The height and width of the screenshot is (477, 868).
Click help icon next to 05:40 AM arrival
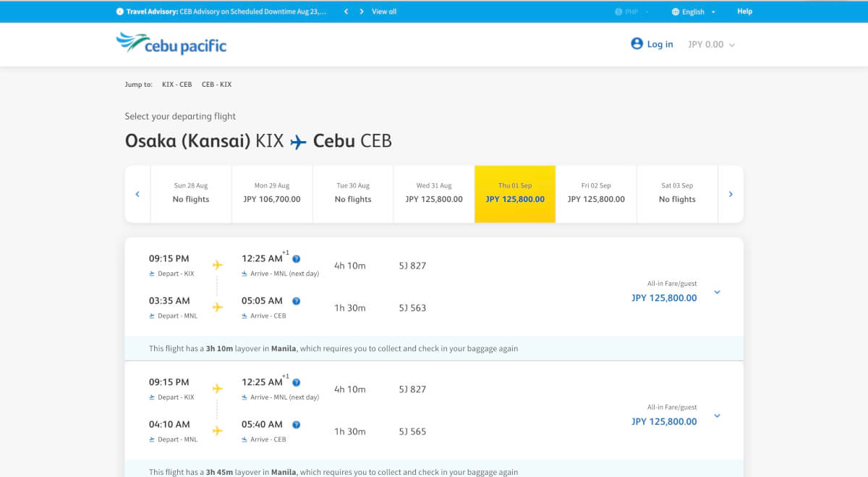296,425
